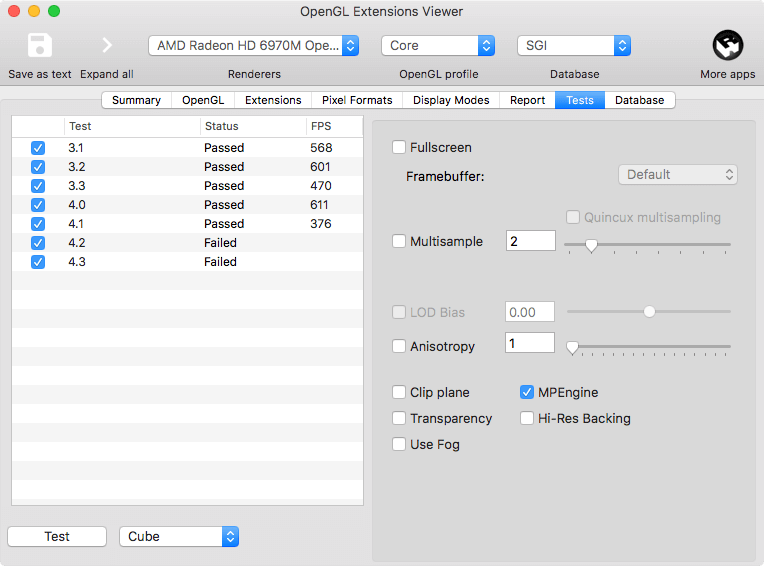The width and height of the screenshot is (764, 566).
Task: Open the Database tab
Action: point(639,100)
